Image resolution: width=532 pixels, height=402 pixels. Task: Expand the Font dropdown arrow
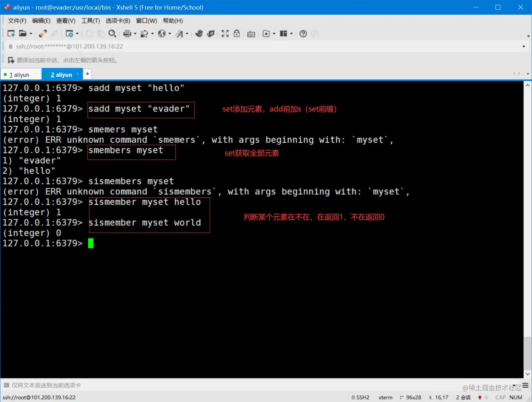pos(187,34)
